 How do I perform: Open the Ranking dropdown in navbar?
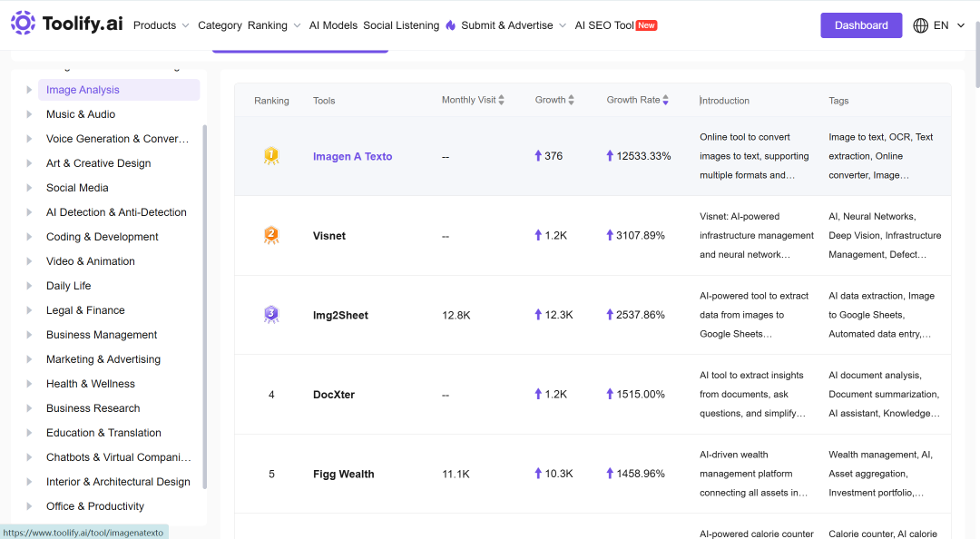[x=274, y=25]
